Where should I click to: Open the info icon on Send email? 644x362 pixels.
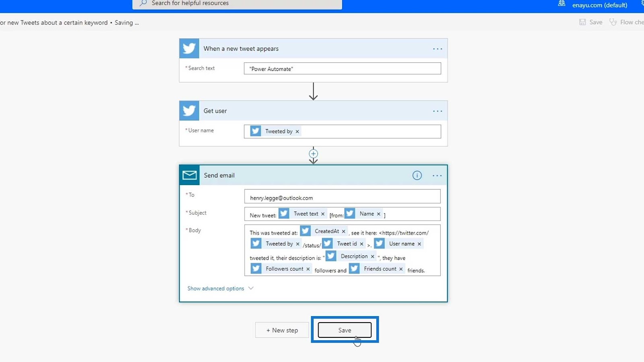417,175
